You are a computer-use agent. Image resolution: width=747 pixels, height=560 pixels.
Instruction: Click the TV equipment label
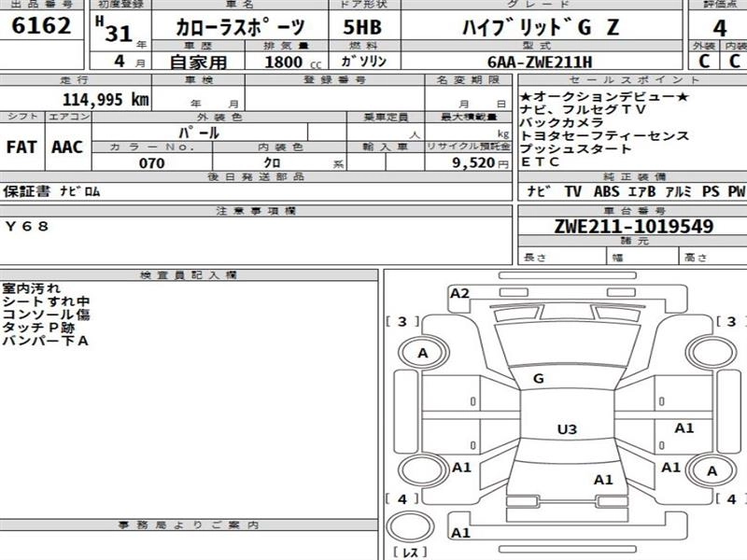click(573, 191)
